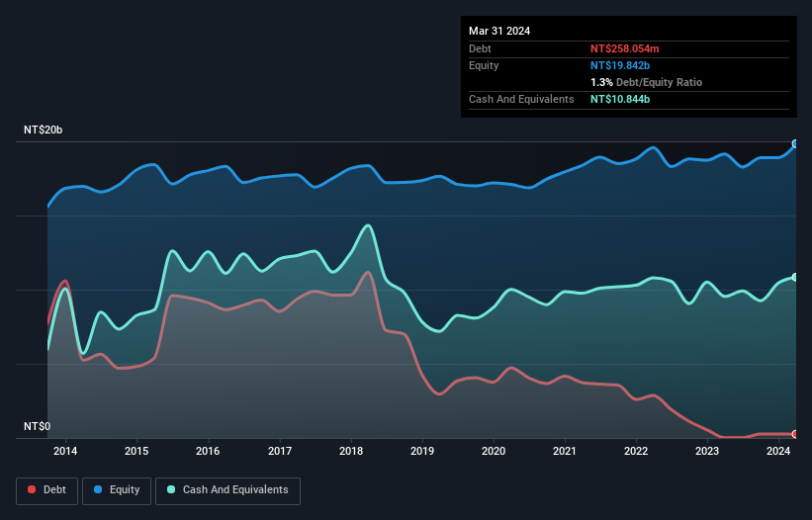Click the 1.3% Debt/Equity Ratio text

646,82
